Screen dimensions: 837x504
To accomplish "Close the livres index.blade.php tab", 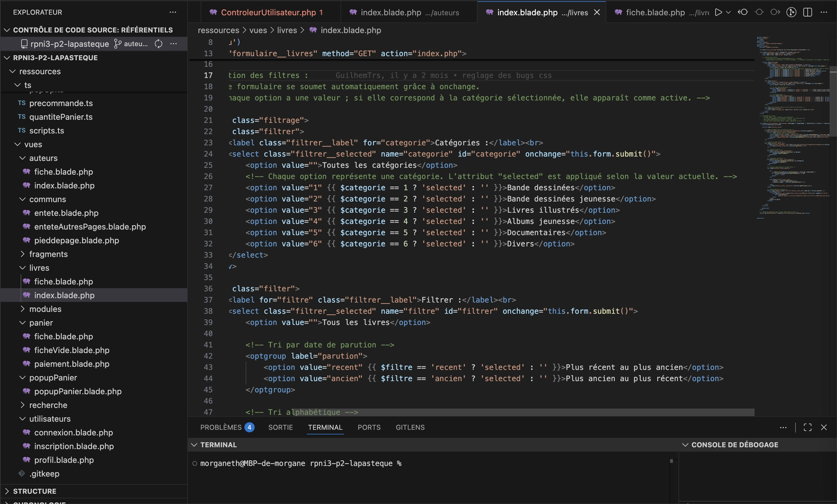I will 597,12.
